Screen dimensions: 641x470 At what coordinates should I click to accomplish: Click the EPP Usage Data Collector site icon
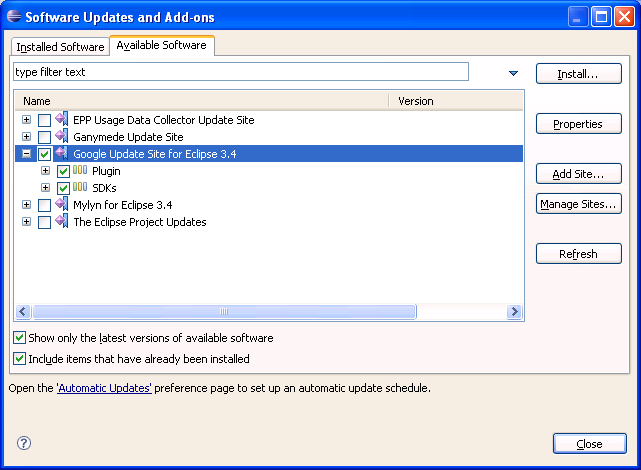[x=62, y=120]
